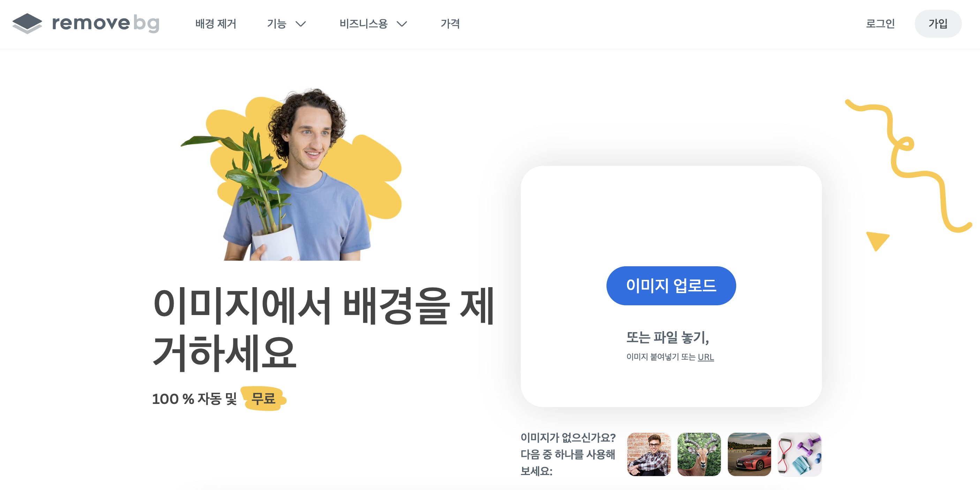Click the remove.bg layered diamond logo icon
The width and height of the screenshot is (980, 490).
[27, 23]
